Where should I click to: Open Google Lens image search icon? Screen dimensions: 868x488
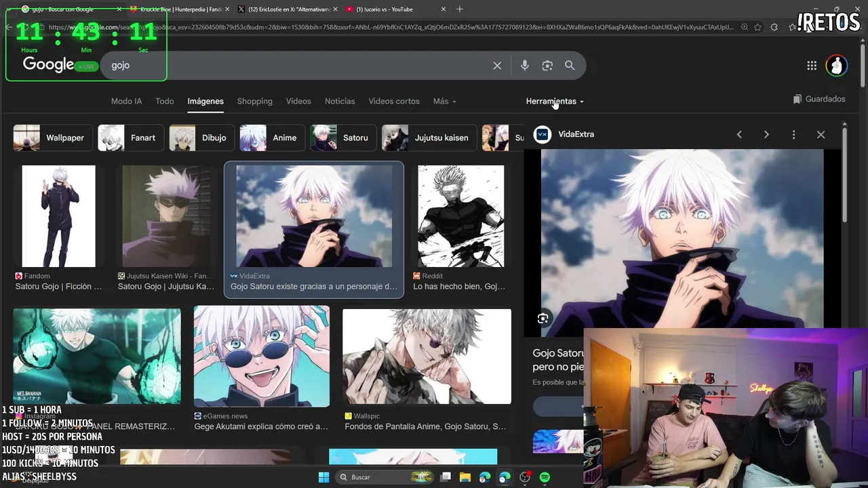547,66
